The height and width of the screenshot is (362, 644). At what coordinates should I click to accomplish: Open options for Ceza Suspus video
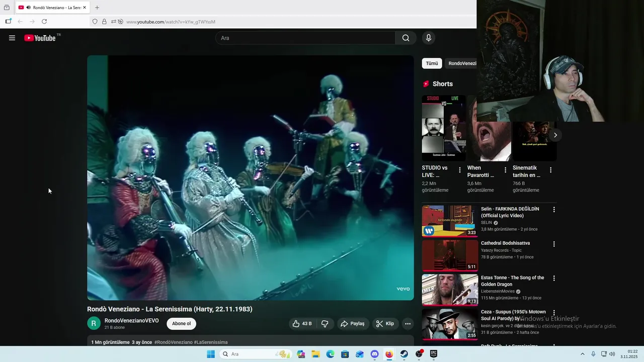[554, 313]
